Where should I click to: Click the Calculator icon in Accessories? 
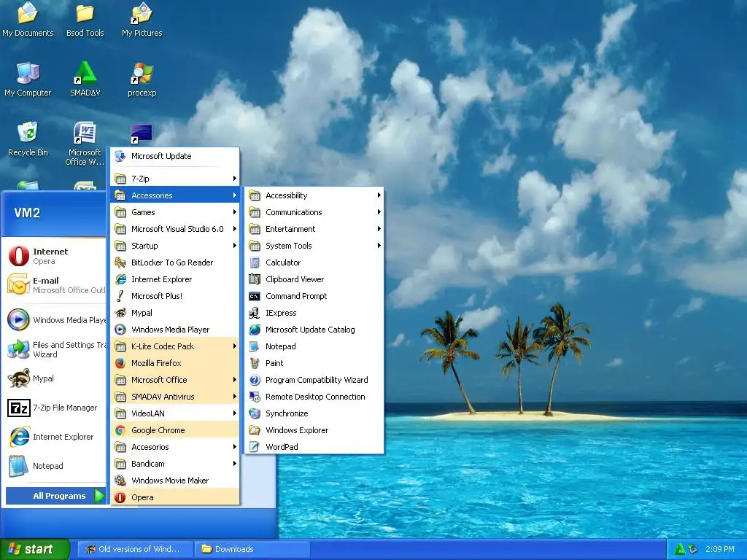pos(255,262)
